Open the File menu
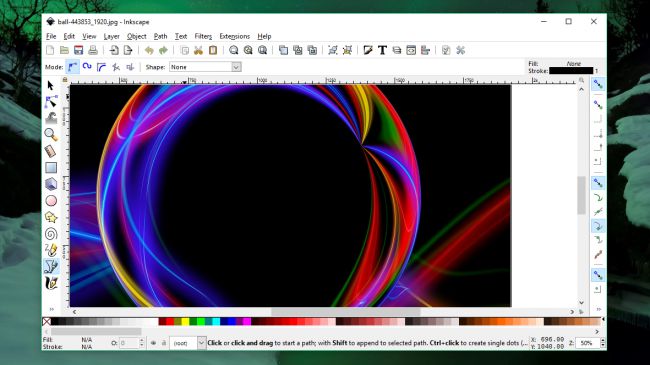 tap(51, 36)
